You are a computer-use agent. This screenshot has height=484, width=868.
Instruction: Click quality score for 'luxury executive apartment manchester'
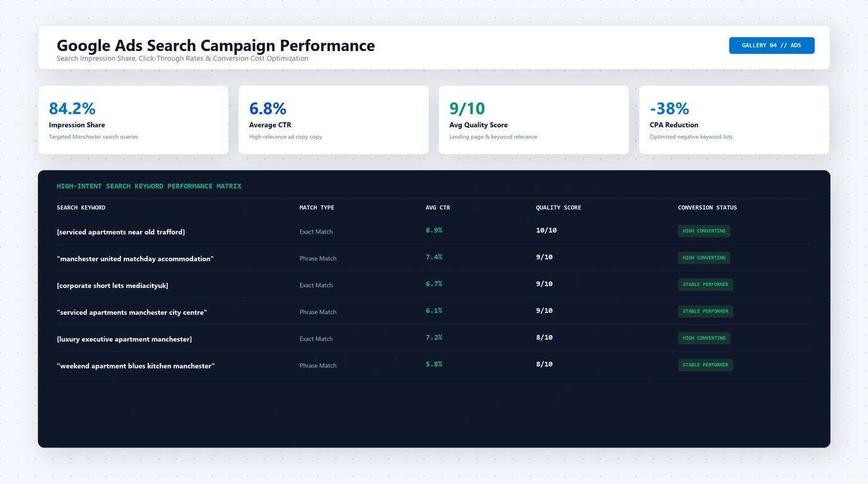(x=544, y=338)
